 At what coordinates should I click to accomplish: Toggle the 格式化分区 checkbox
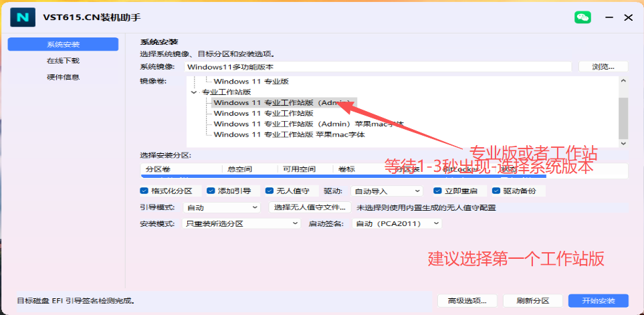pos(144,191)
